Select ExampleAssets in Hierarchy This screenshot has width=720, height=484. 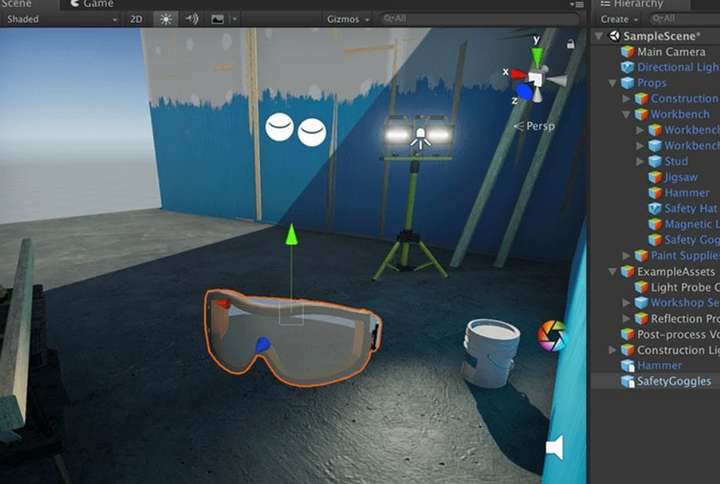676,271
